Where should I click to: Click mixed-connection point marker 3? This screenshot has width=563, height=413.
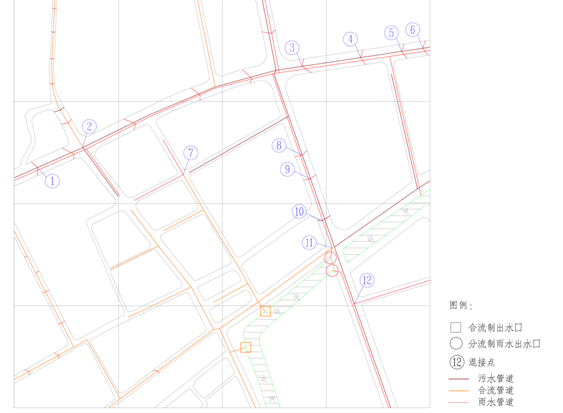292,48
